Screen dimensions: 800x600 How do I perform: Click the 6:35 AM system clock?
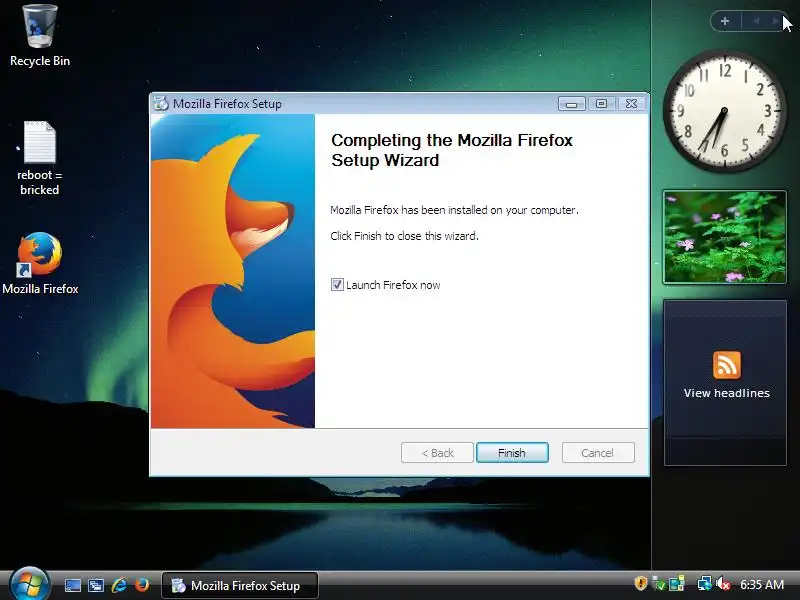(x=762, y=584)
